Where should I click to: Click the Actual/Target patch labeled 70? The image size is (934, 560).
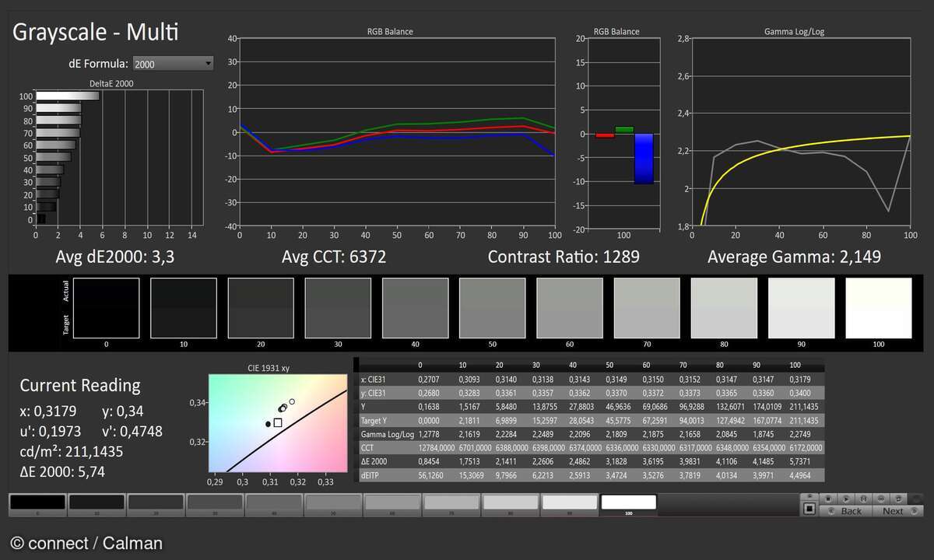646,308
